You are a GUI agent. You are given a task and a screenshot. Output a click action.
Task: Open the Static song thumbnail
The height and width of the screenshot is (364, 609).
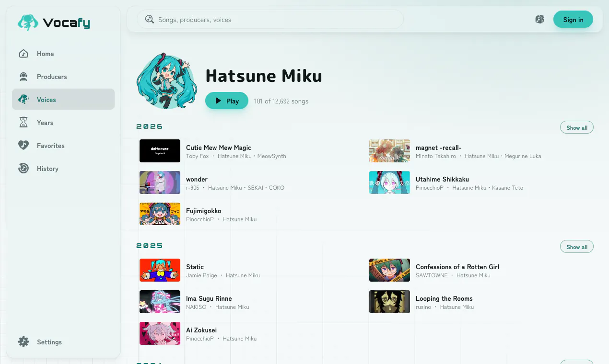(x=160, y=270)
